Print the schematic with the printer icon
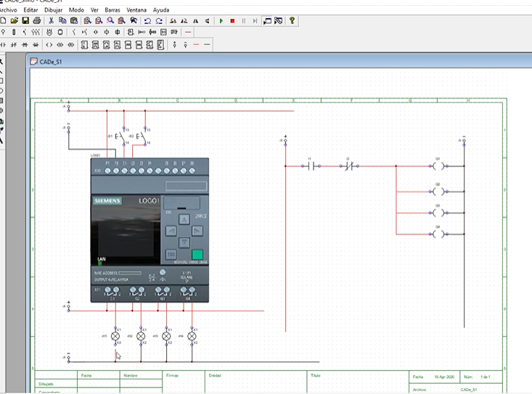532x394 pixels. pos(36,21)
